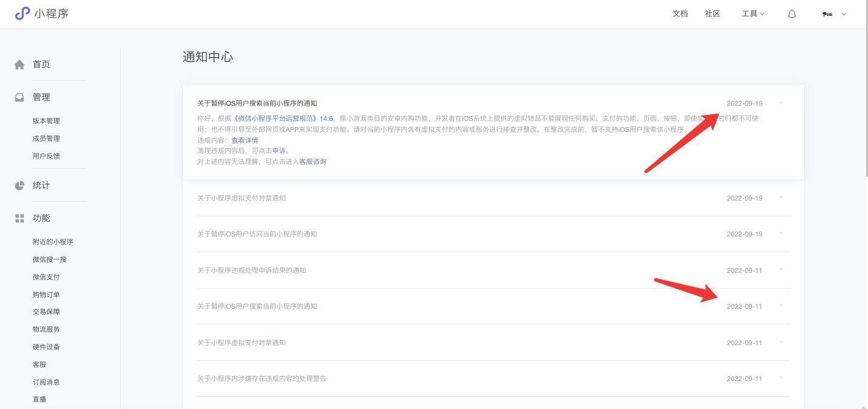
Task: Open 交易保障 in the sidebar
Action: click(46, 312)
